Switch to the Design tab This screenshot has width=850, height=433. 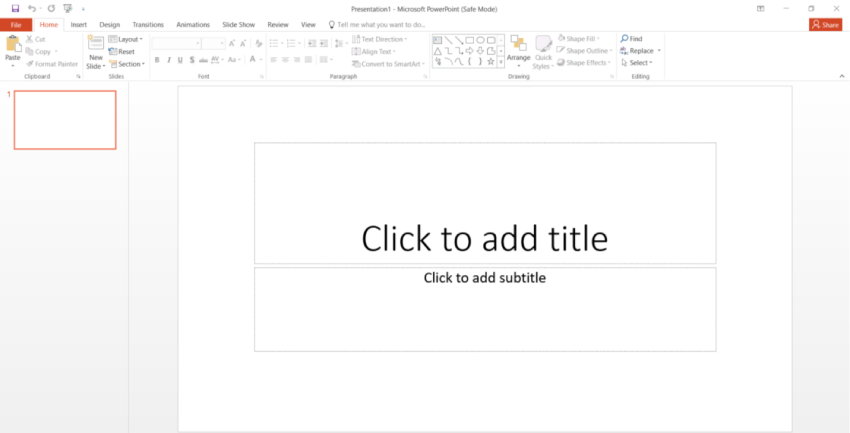click(x=110, y=25)
